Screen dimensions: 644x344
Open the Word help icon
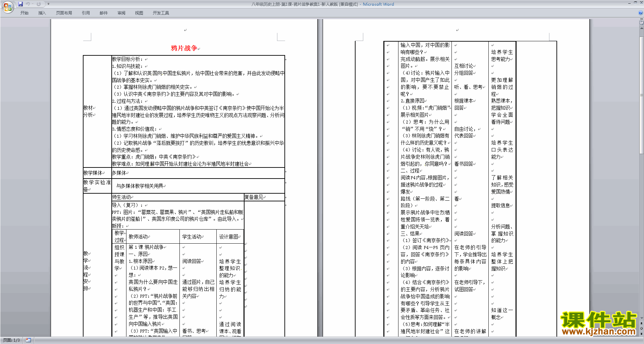coord(641,13)
